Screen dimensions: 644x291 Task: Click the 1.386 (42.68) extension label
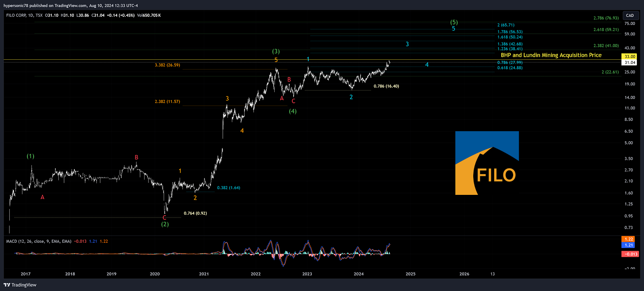click(x=510, y=44)
